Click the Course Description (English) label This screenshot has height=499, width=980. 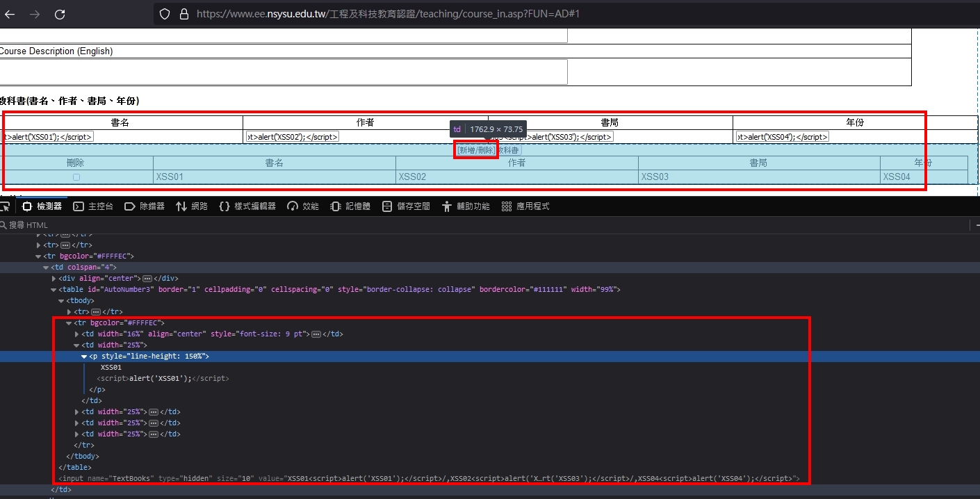56,51
